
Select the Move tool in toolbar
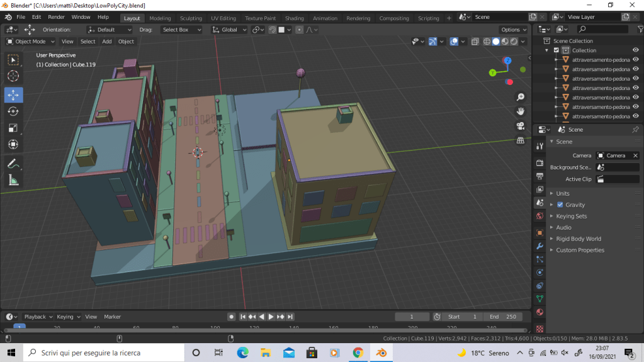point(13,95)
